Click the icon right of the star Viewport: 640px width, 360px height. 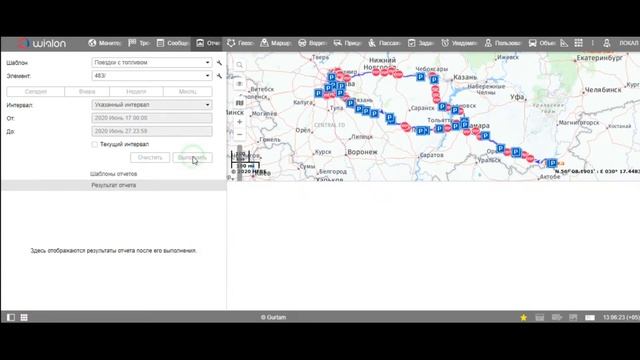[540, 317]
